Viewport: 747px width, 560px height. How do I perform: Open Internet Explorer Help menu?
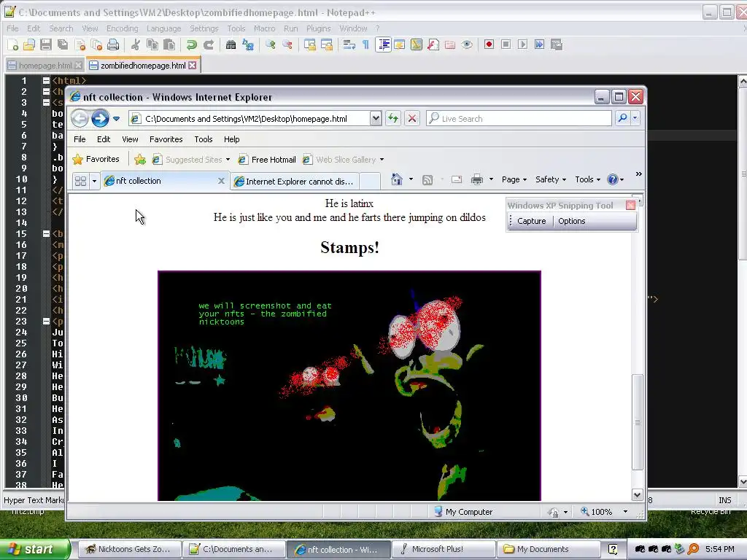(x=231, y=139)
